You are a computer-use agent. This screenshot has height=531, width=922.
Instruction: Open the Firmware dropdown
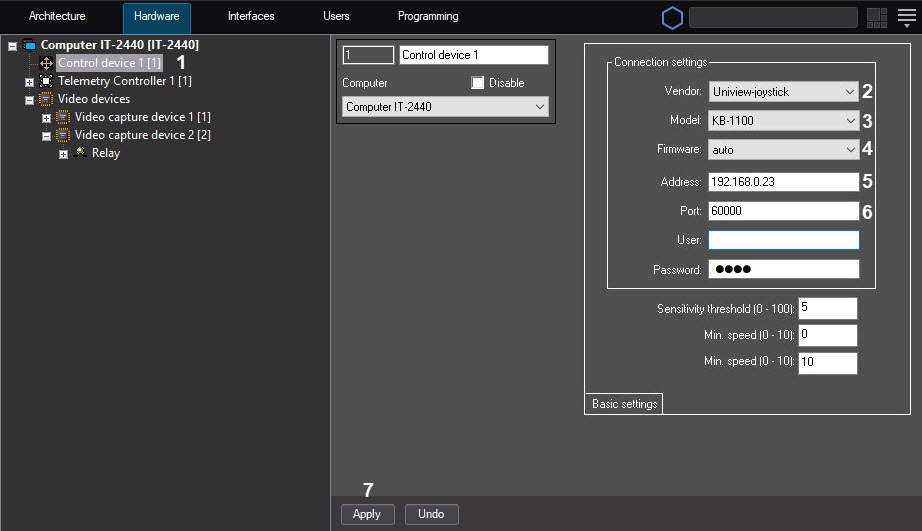[x=783, y=150]
